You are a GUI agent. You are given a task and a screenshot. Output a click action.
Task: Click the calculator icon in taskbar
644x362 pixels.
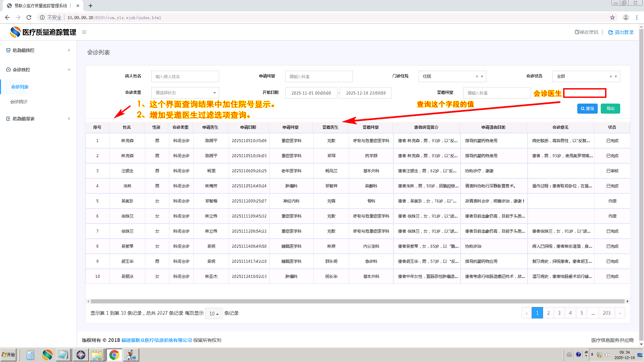(30, 355)
